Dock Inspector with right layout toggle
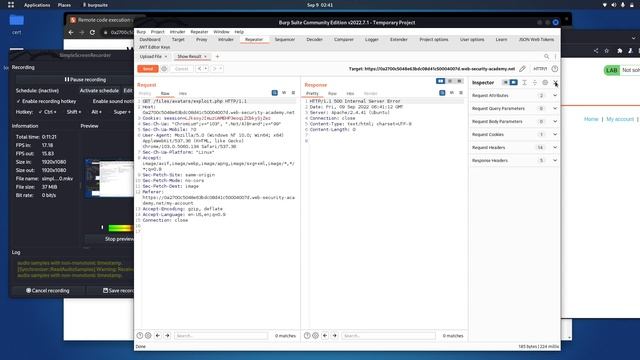Screen dimensions: 640x360 coord(513,82)
